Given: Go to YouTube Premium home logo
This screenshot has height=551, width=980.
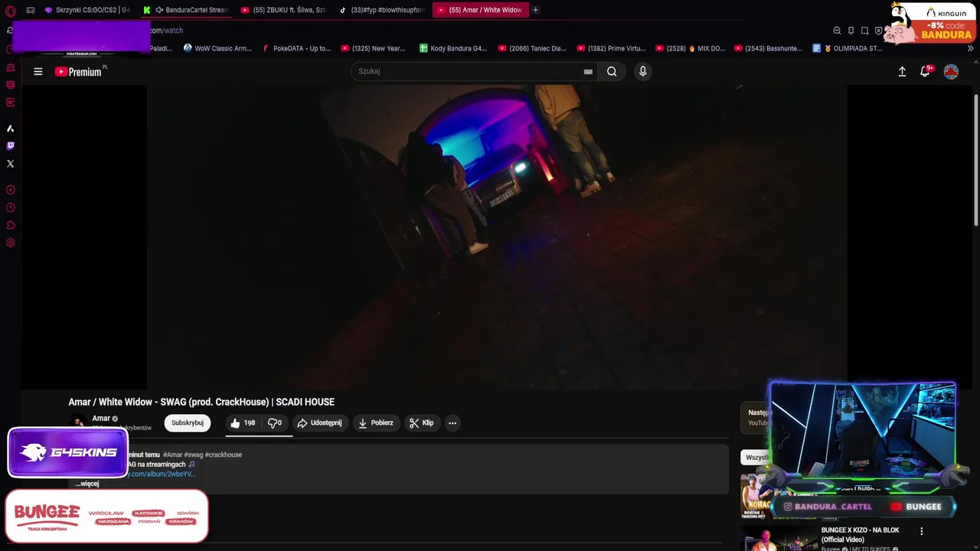Looking at the screenshot, I should coord(80,71).
